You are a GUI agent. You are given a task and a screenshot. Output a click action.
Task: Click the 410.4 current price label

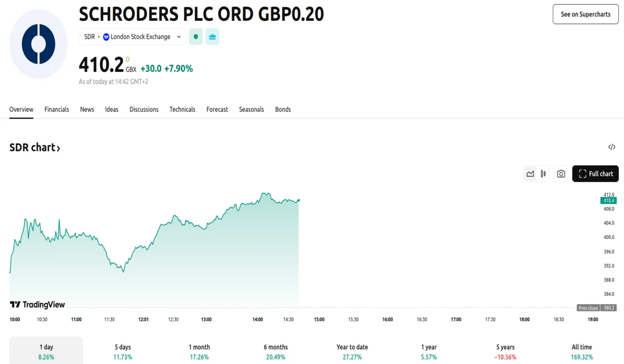click(x=608, y=201)
